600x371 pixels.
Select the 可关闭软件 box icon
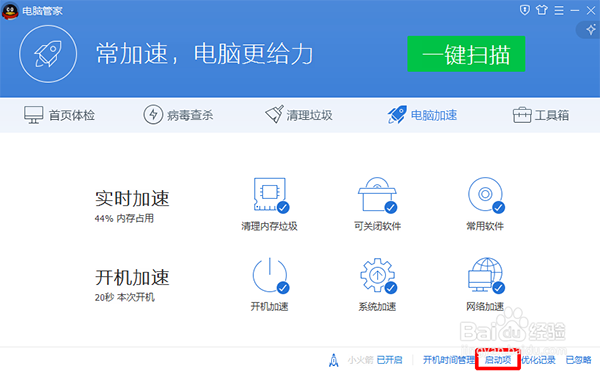pyautogui.click(x=378, y=195)
